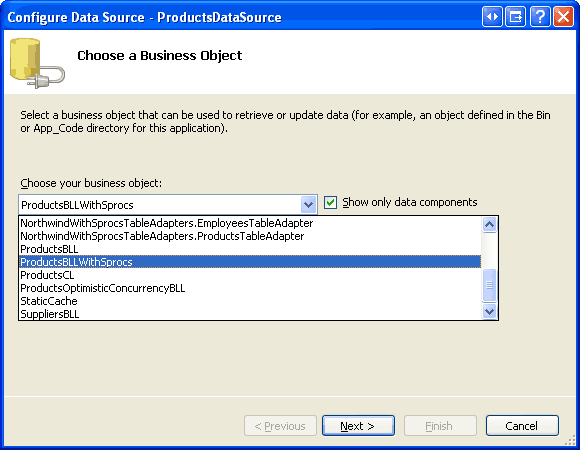
Task: Click the window layout title bar icon
Action: (x=516, y=17)
